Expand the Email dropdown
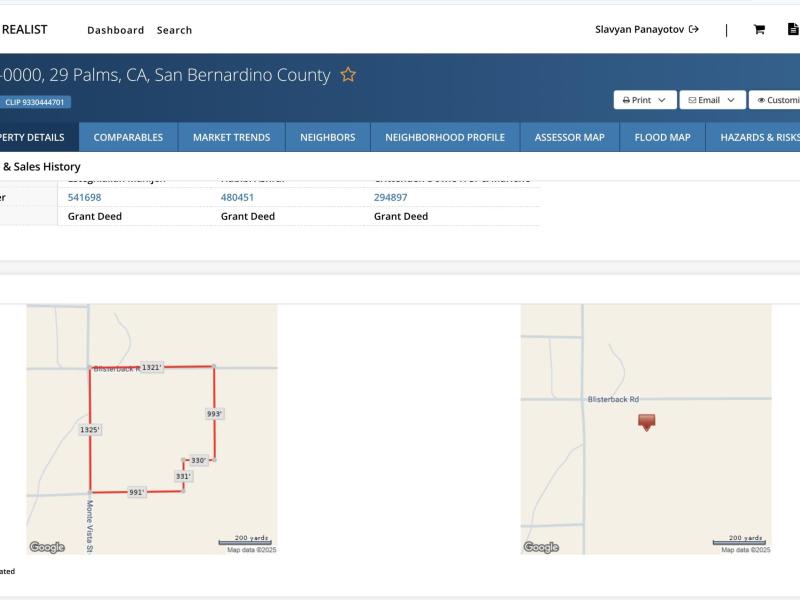Image resolution: width=800 pixels, height=600 pixels. pyautogui.click(x=712, y=100)
